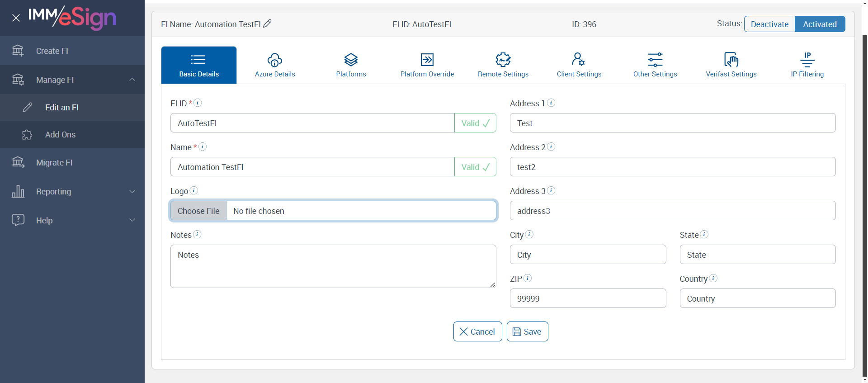The height and width of the screenshot is (383, 868).
Task: Close the sidebar with the X icon
Action: [x=16, y=18]
